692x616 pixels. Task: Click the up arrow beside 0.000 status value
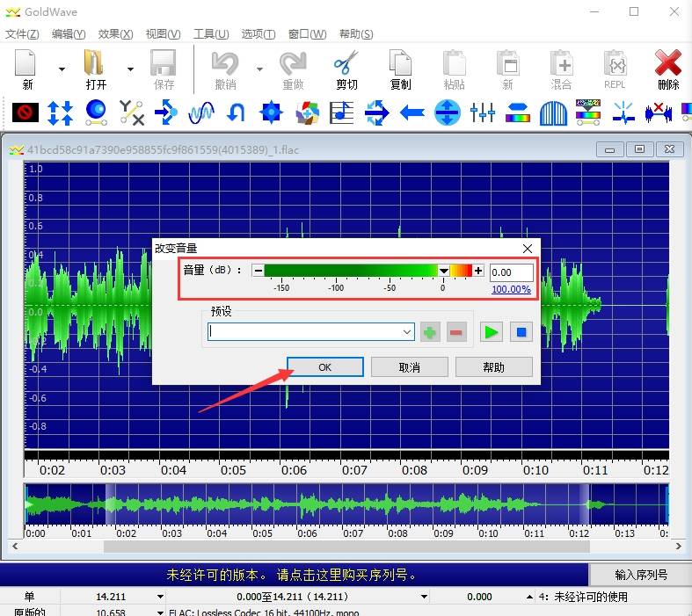tap(529, 597)
